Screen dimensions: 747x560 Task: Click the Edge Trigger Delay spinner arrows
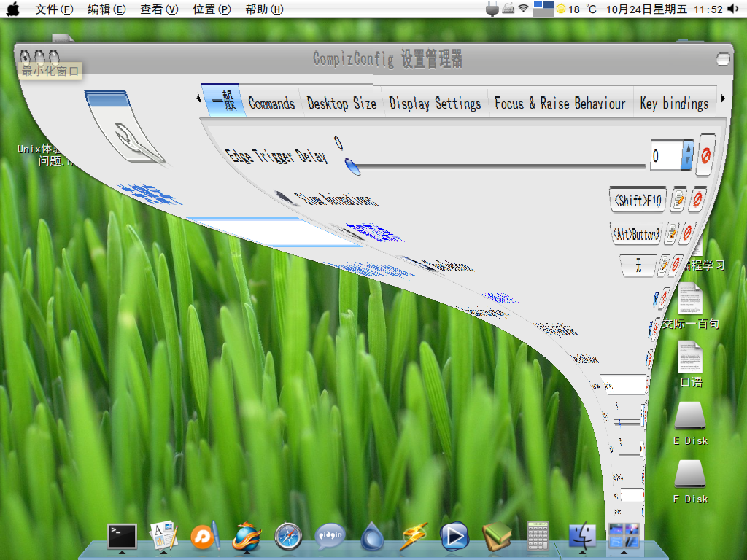[x=687, y=155]
